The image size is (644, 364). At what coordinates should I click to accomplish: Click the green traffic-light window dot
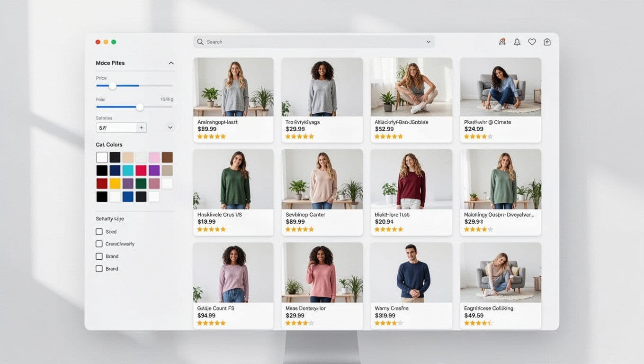(114, 42)
